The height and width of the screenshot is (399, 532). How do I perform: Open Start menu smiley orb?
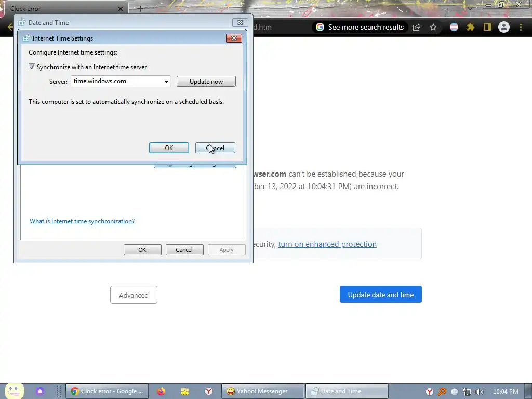pyautogui.click(x=14, y=391)
